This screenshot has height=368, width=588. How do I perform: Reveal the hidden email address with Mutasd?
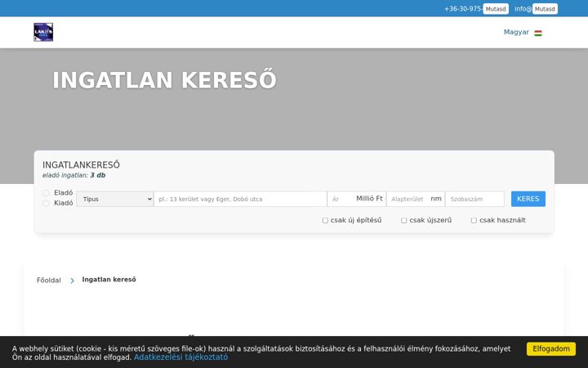click(545, 9)
